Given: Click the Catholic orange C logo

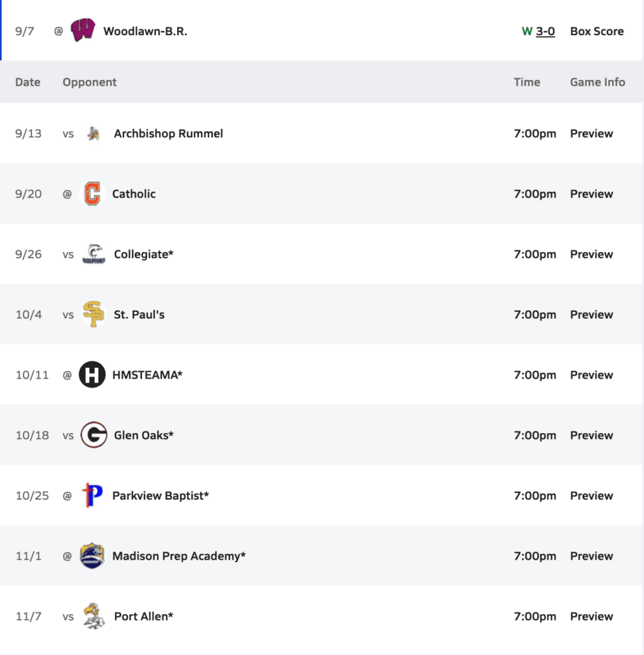Looking at the screenshot, I should [92, 194].
